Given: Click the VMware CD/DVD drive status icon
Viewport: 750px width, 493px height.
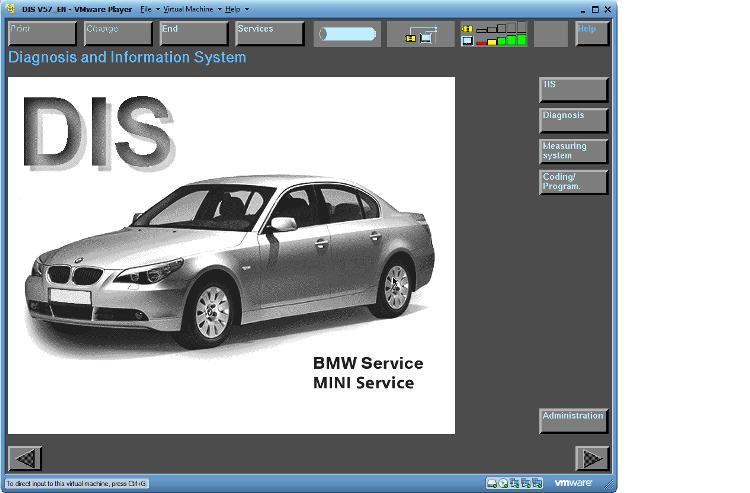Looking at the screenshot, I should pos(503,483).
